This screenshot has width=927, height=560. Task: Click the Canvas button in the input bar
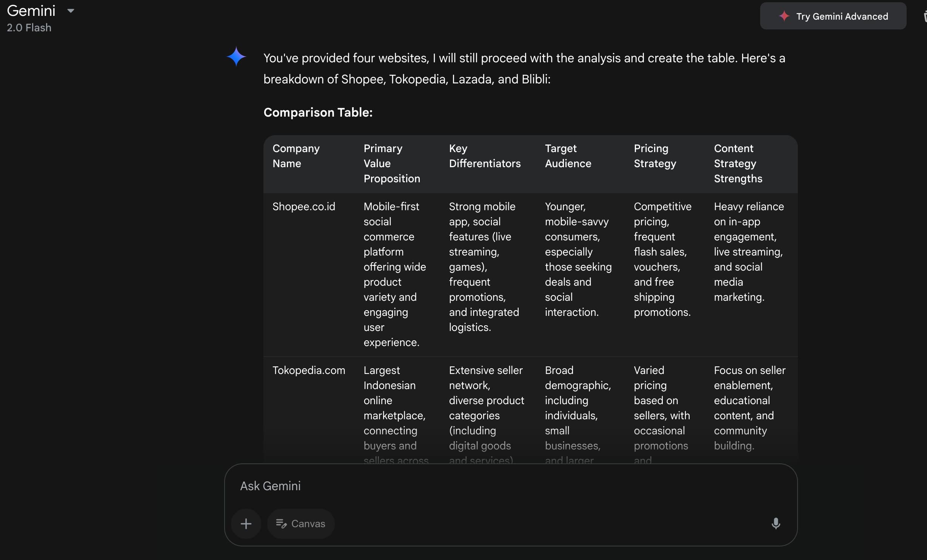(301, 523)
